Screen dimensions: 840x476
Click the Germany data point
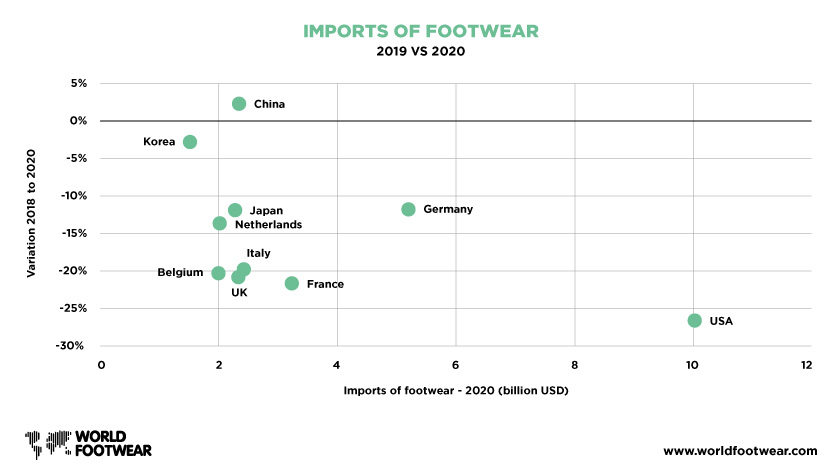408,209
